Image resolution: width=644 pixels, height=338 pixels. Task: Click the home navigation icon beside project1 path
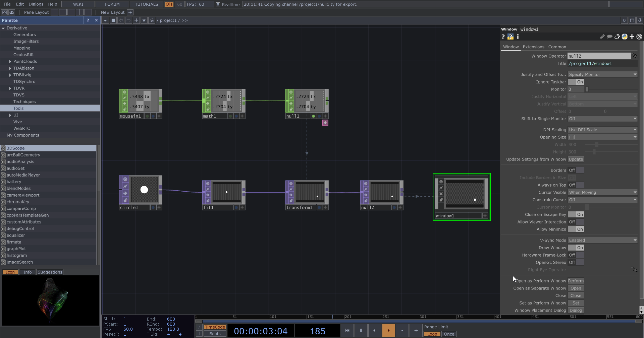coord(152,20)
